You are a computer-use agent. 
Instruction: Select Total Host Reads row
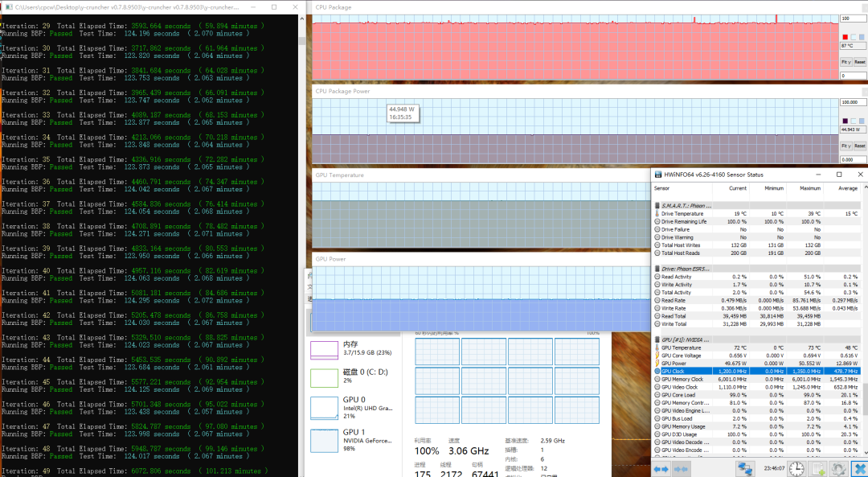(x=756, y=253)
